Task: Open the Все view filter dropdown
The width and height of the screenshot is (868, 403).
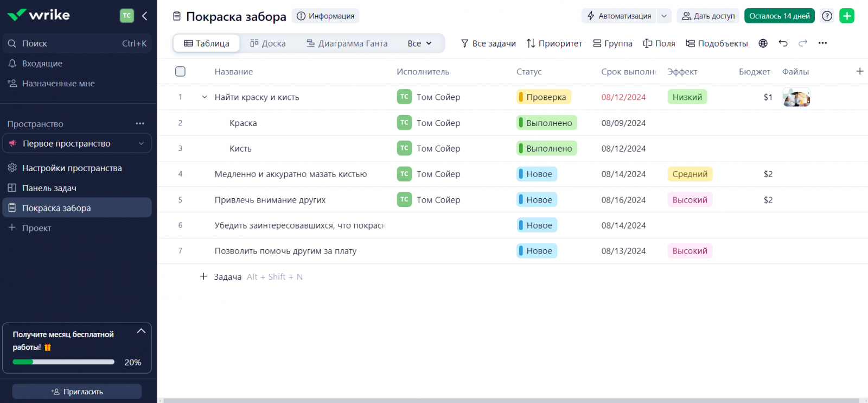Action: [419, 43]
